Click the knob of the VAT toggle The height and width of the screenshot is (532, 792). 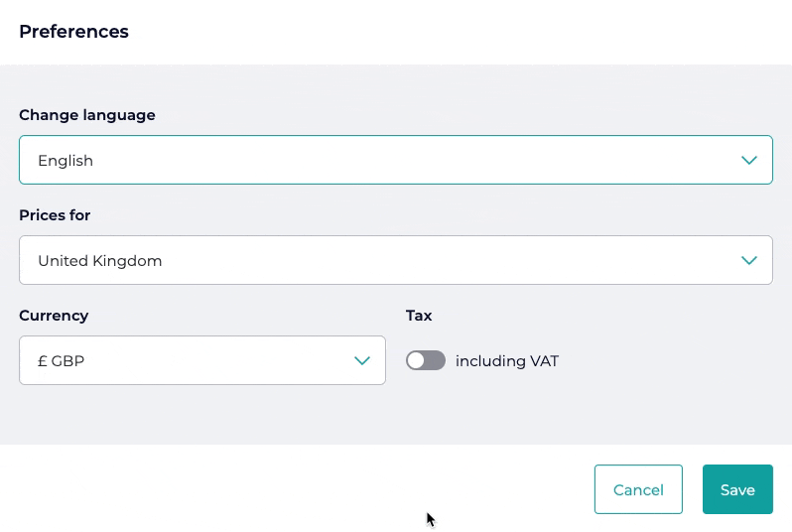[x=417, y=361]
